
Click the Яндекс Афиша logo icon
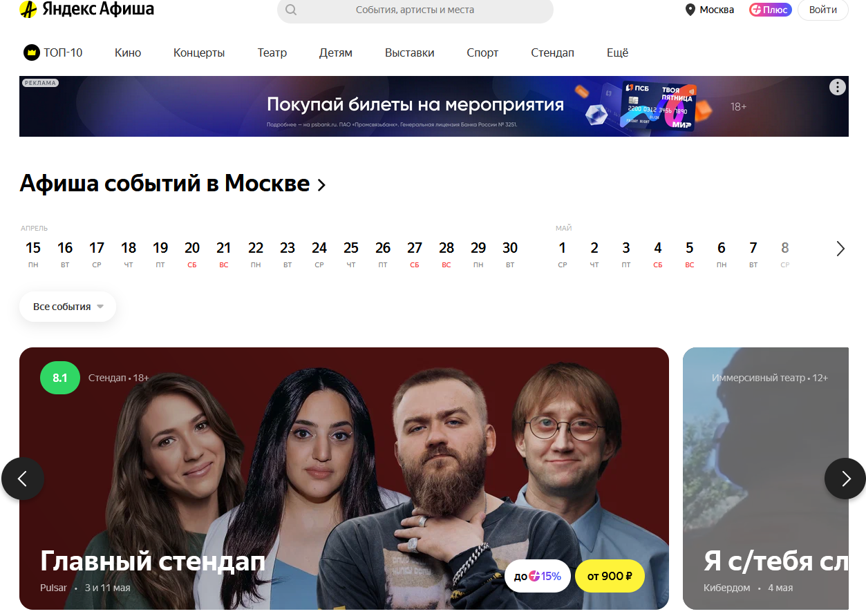click(28, 10)
